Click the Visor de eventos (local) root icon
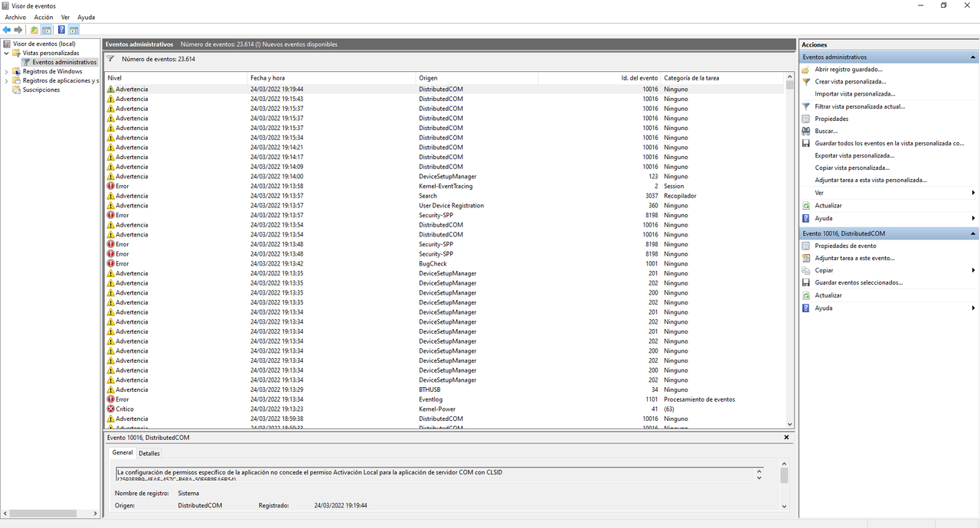Image resolution: width=980 pixels, height=528 pixels. pos(7,44)
